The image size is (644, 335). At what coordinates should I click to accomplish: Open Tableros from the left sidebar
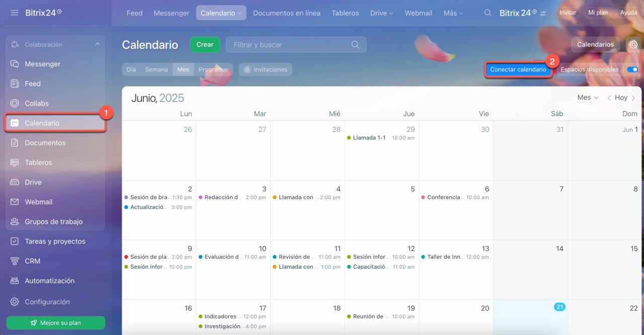[55, 162]
